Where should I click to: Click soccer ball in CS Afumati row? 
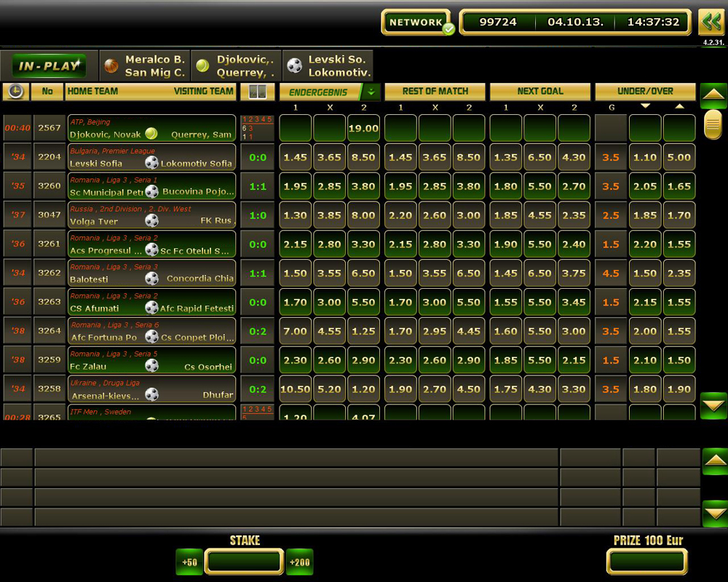(x=151, y=307)
